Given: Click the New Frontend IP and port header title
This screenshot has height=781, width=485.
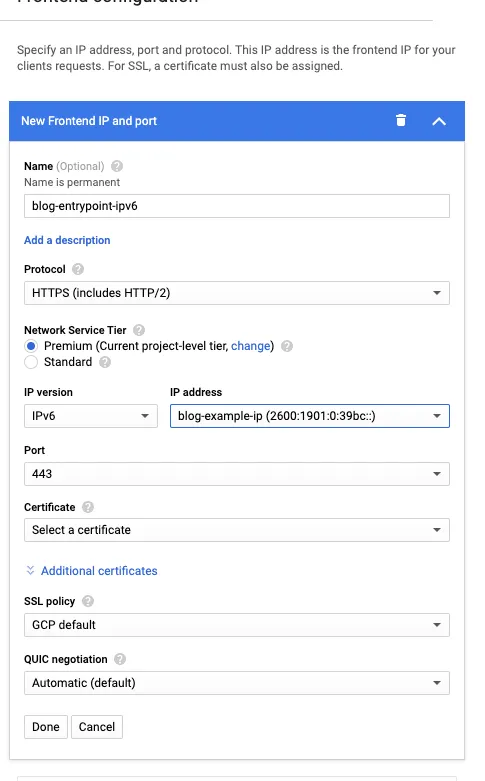Looking at the screenshot, I should click(89, 121).
